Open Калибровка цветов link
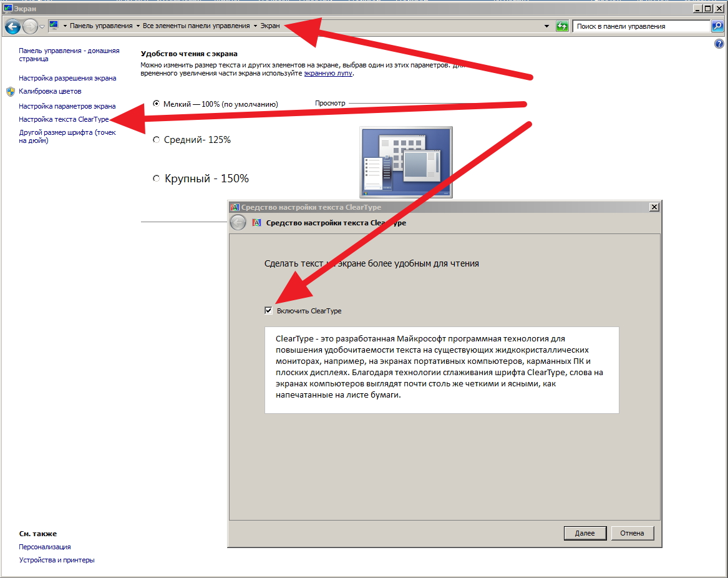The width and height of the screenshot is (728, 578). pos(50,91)
